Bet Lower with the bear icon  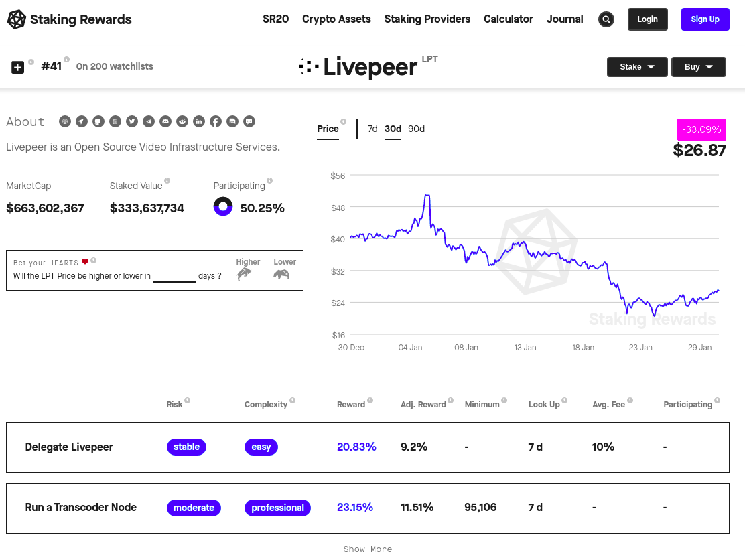[x=282, y=274]
